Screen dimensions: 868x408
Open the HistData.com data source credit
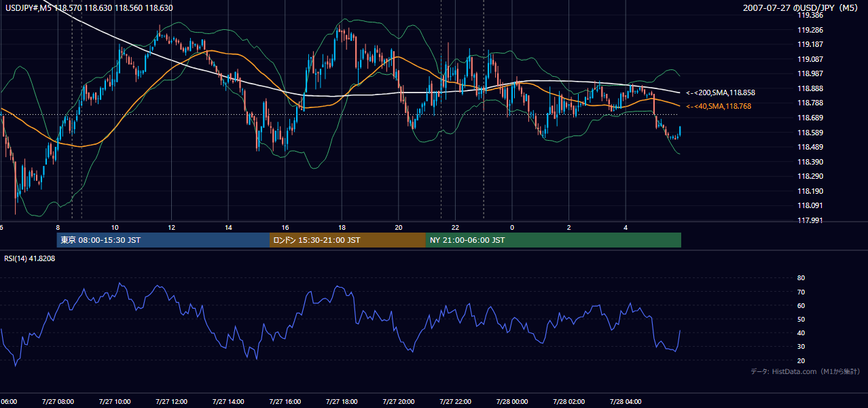pos(806,371)
